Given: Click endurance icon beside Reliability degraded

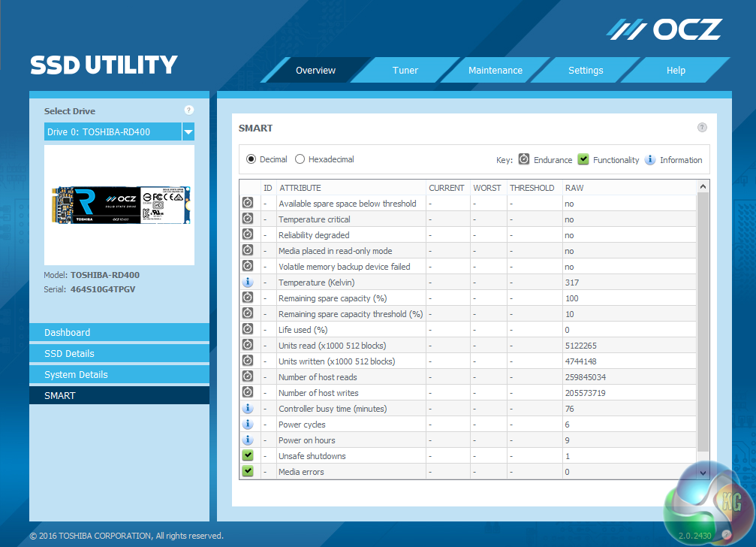Looking at the screenshot, I should point(248,234).
